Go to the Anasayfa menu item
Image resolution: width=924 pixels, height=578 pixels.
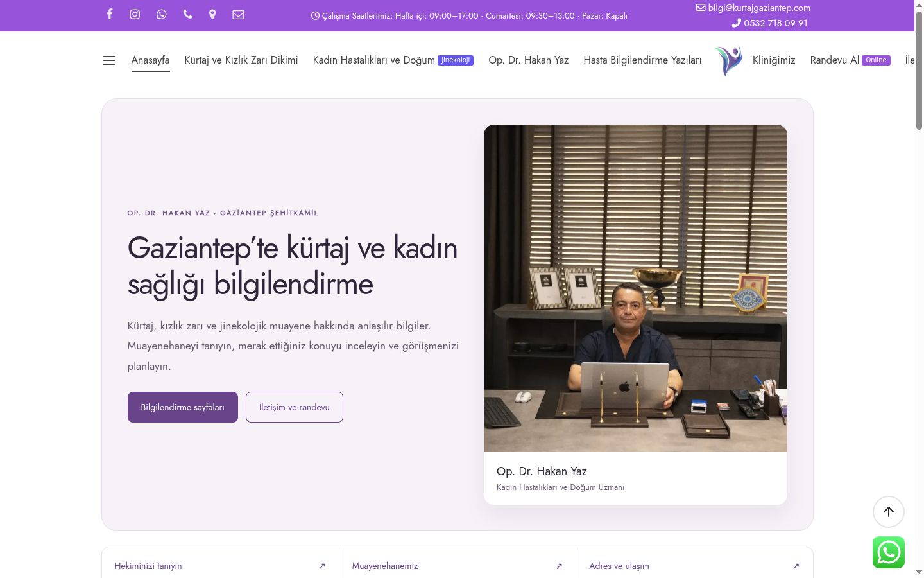(150, 60)
